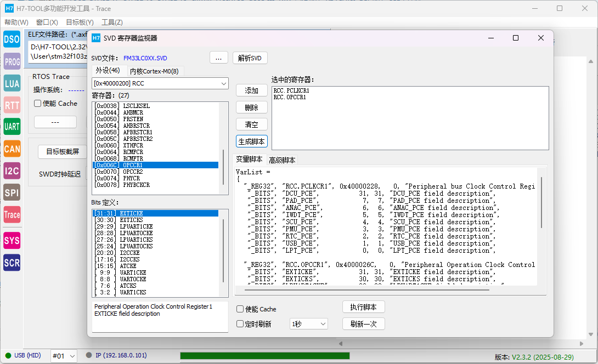Open the SCR screen tool icon
598x364 pixels.
[x=12, y=263]
